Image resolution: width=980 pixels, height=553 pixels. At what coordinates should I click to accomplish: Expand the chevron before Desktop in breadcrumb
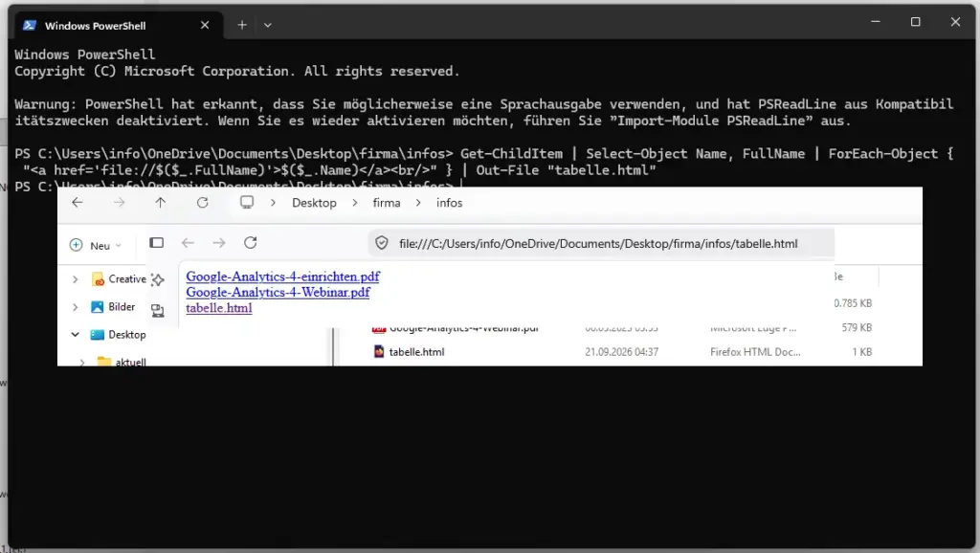[273, 203]
